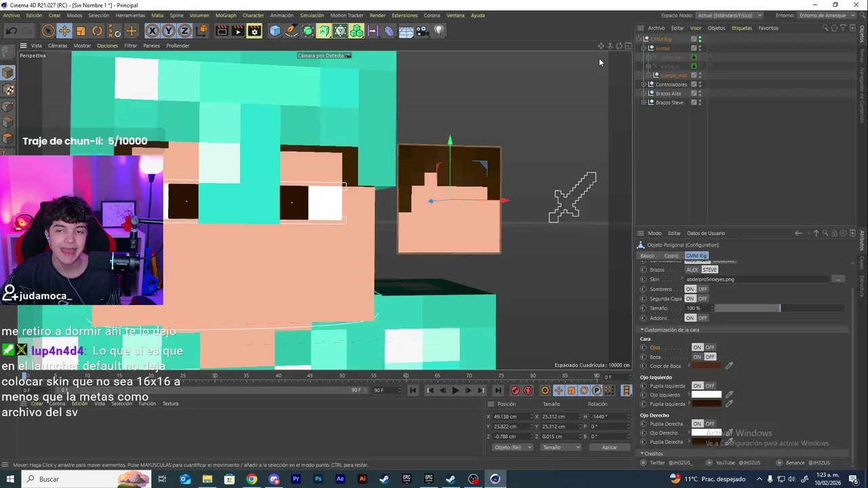Select the Live Selection arrow tool
Screen dimensions: 868x488
(47, 30)
